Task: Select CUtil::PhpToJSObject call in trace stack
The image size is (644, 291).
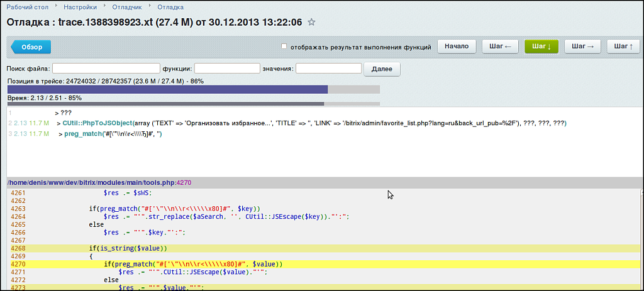Action: tap(96, 123)
